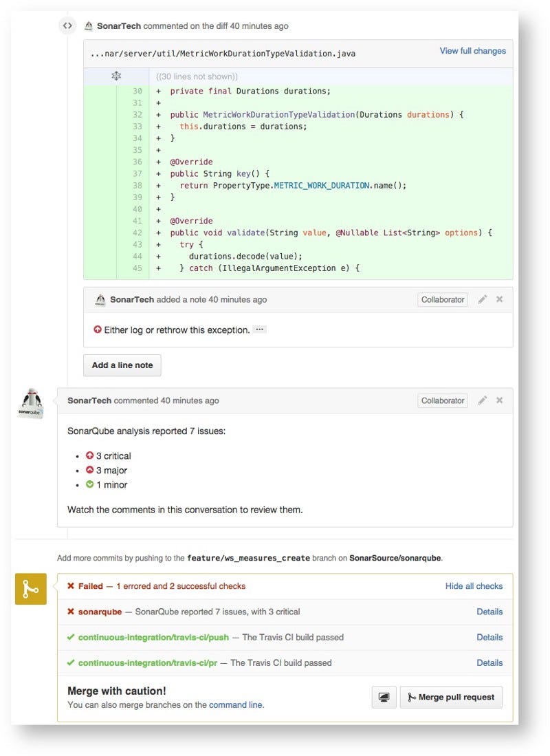
Task: Follow the command line link
Action: 236,705
